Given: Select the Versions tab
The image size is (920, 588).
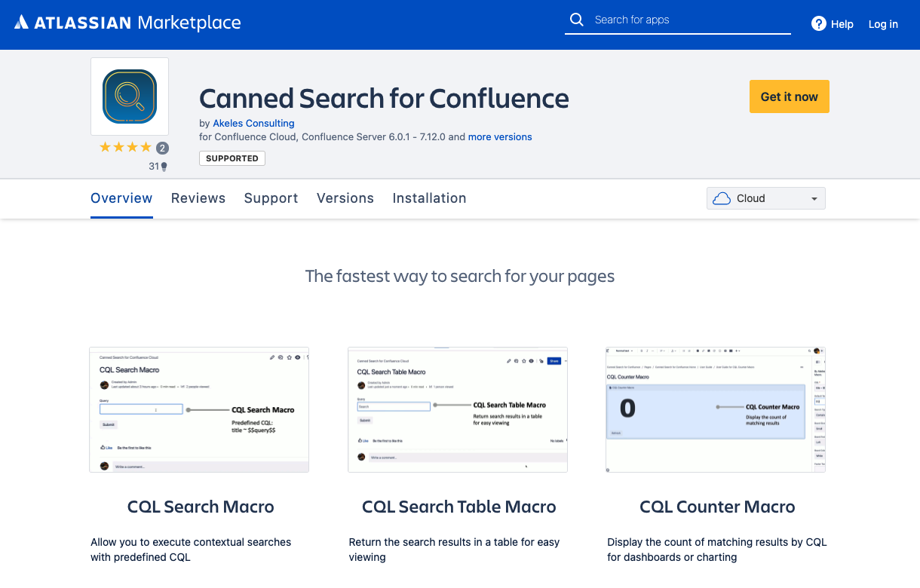Looking at the screenshot, I should (x=345, y=198).
